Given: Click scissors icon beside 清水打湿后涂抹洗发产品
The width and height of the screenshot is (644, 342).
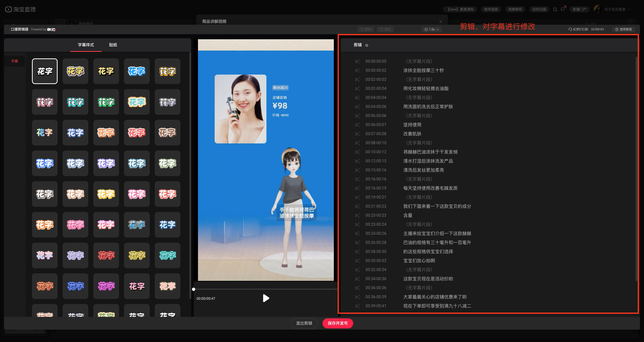Looking at the screenshot, I should pos(357,161).
